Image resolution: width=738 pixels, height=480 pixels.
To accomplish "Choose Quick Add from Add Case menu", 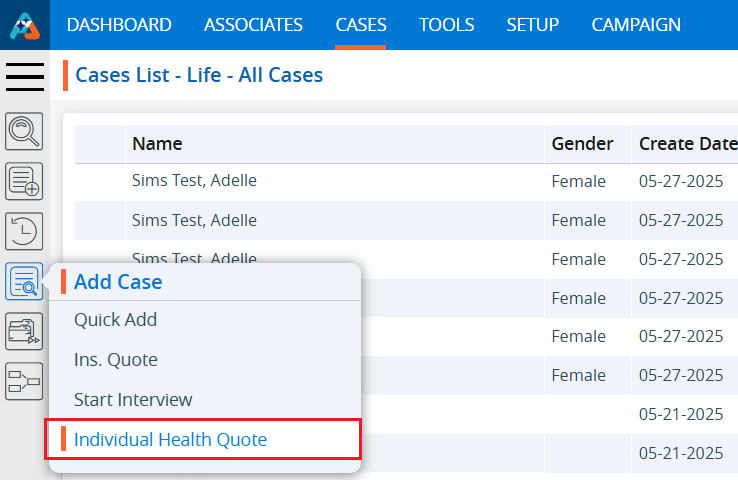I will tap(115, 320).
